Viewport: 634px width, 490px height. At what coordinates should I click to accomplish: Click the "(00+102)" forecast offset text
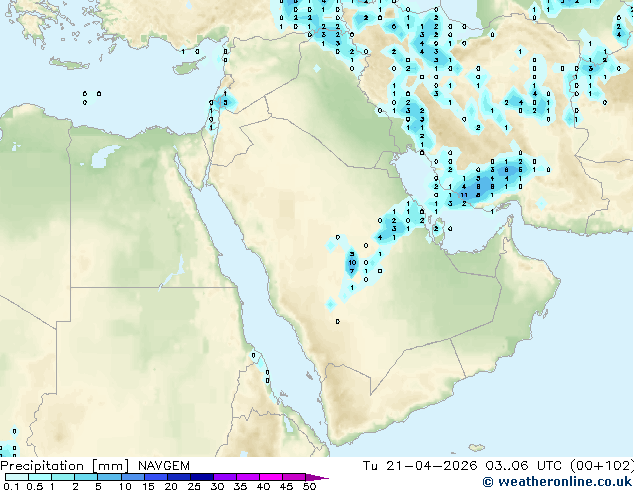(601, 466)
